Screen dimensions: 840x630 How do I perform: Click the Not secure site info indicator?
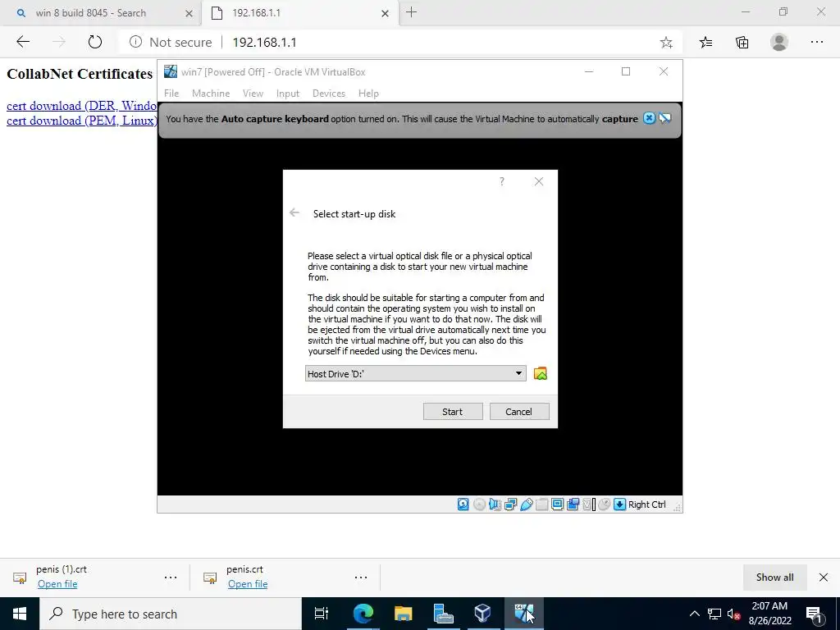pos(171,43)
